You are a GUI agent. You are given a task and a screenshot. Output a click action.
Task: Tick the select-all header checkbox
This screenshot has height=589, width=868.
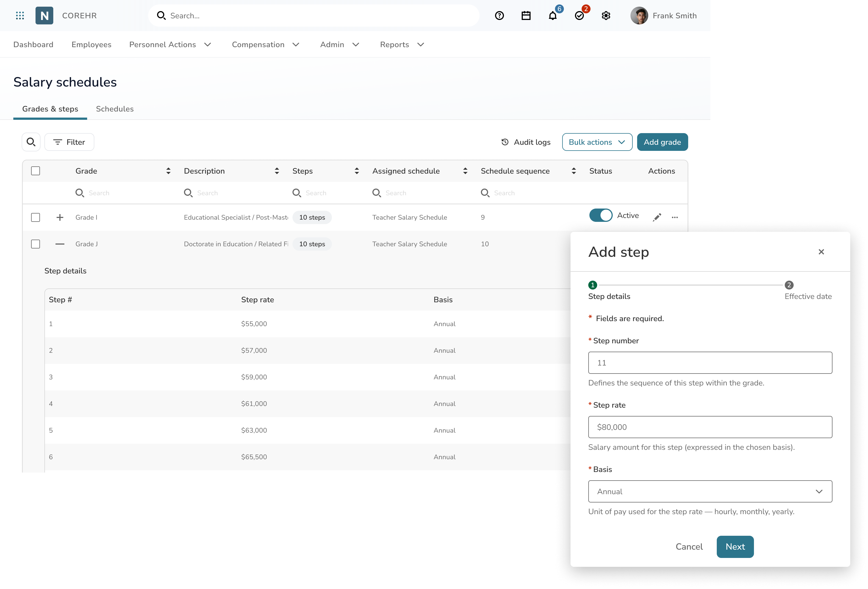(36, 171)
